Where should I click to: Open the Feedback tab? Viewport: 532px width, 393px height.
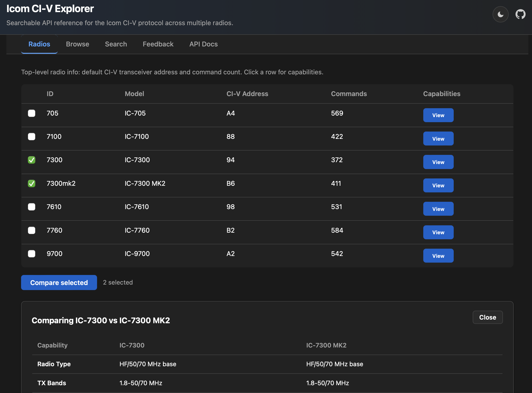point(158,44)
